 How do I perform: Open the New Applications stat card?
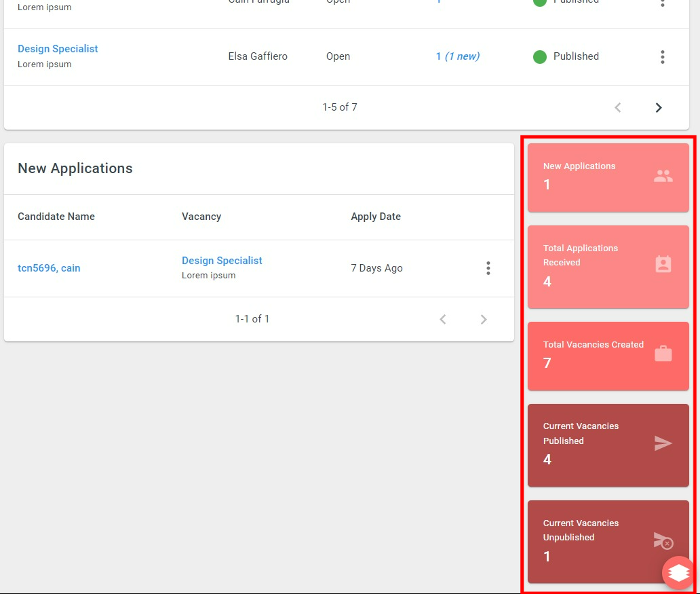coord(608,178)
